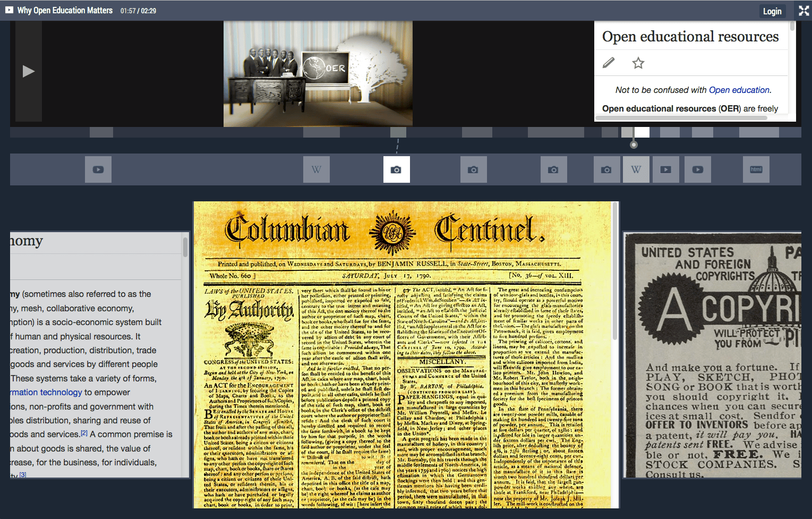Click the camera icon immediately right of the selected one
Screen dimensions: 812x519
point(473,169)
